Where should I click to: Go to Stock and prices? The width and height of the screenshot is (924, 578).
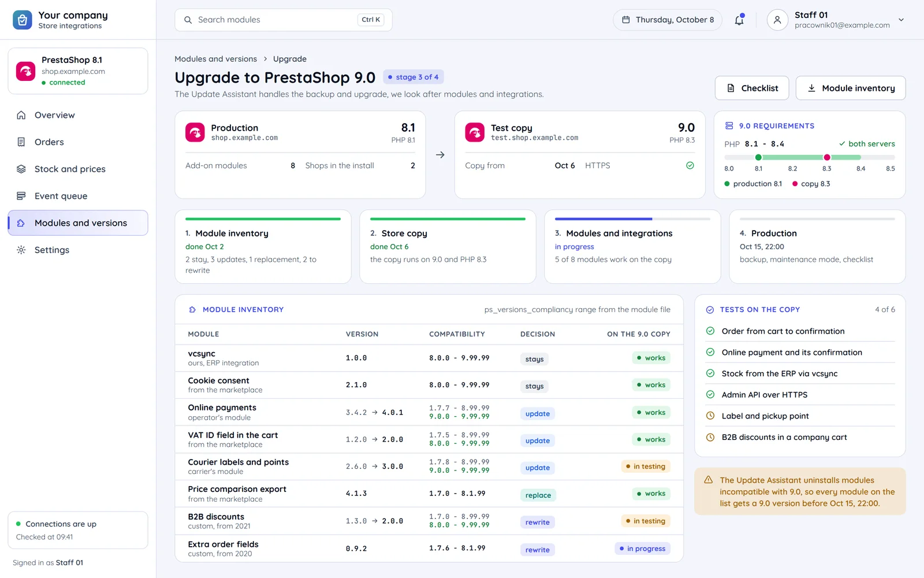(x=78, y=169)
